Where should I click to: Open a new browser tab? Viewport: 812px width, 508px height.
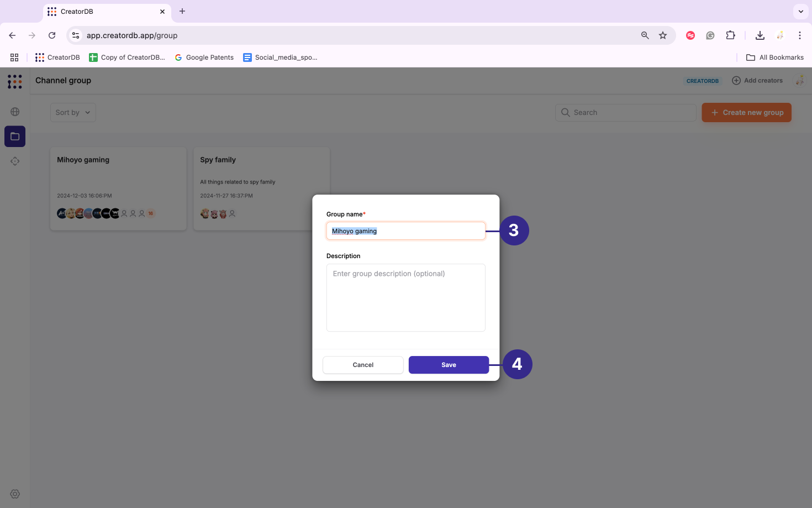point(182,11)
